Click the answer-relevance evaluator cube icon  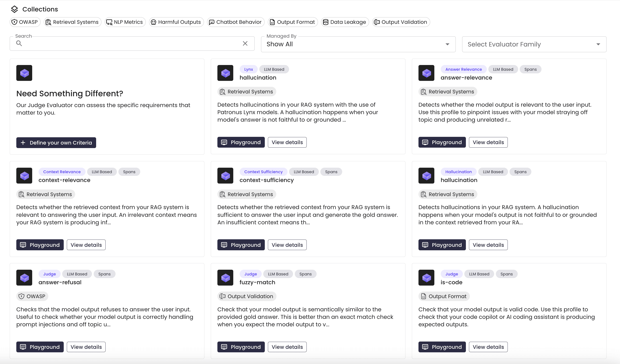point(426,73)
